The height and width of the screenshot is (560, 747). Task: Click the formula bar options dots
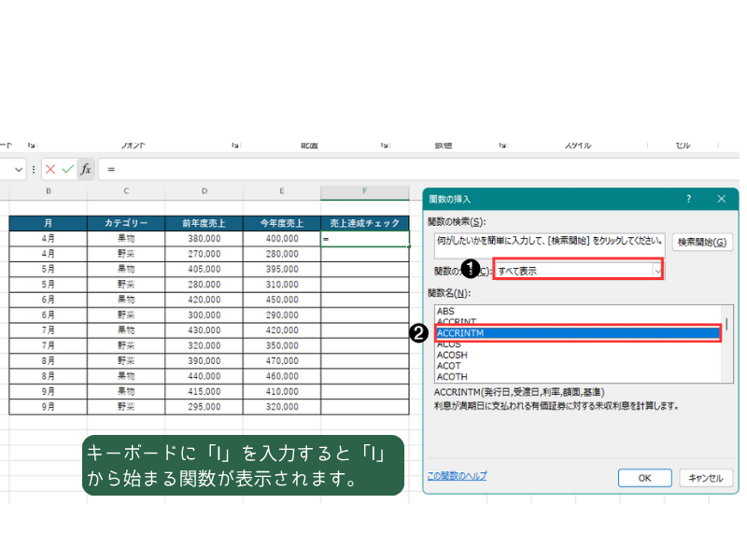coord(35,169)
